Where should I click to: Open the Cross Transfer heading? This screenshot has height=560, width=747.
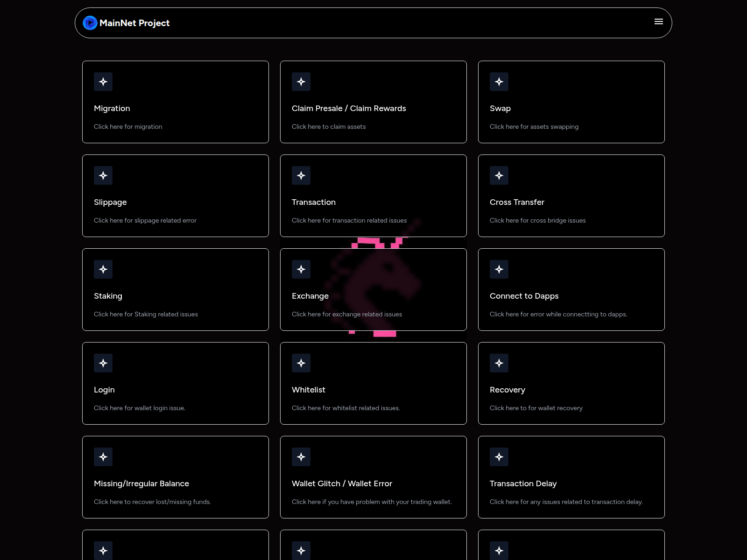[x=517, y=202]
